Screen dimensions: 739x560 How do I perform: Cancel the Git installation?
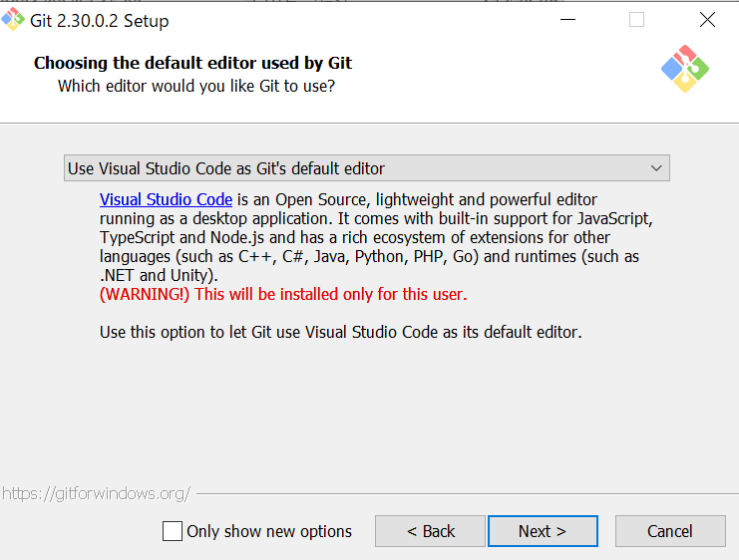coord(669,531)
